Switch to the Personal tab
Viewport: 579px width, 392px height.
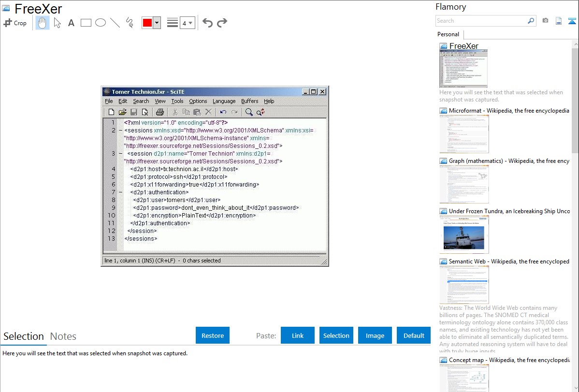(x=449, y=34)
